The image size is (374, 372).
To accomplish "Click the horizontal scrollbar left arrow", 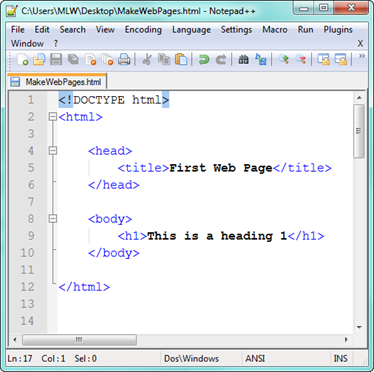I will [x=15, y=340].
